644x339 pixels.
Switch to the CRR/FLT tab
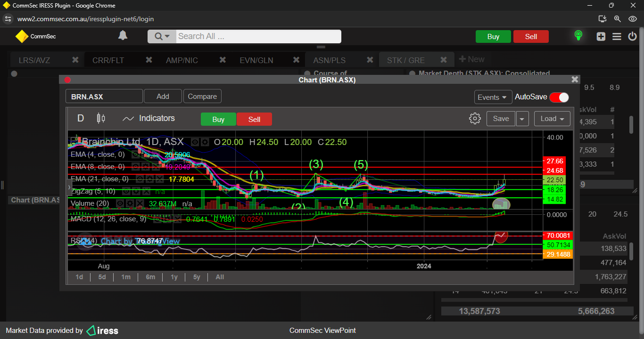coord(108,60)
